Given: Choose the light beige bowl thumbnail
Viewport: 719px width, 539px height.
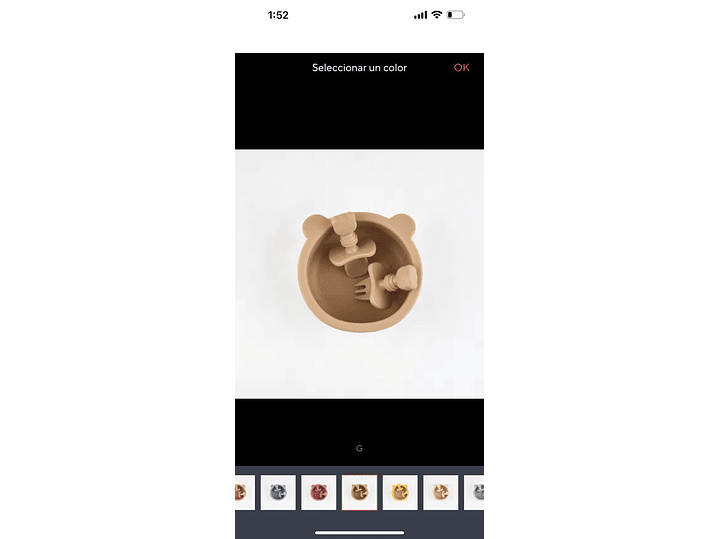Looking at the screenshot, I should (441, 492).
